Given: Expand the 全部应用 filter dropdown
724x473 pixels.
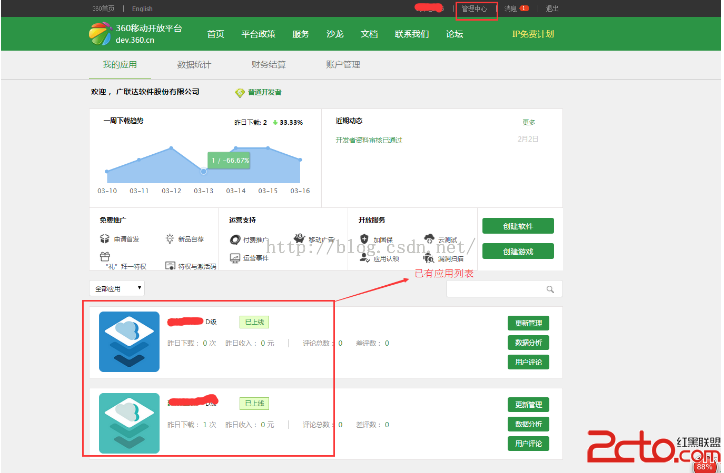Looking at the screenshot, I should click(117, 289).
